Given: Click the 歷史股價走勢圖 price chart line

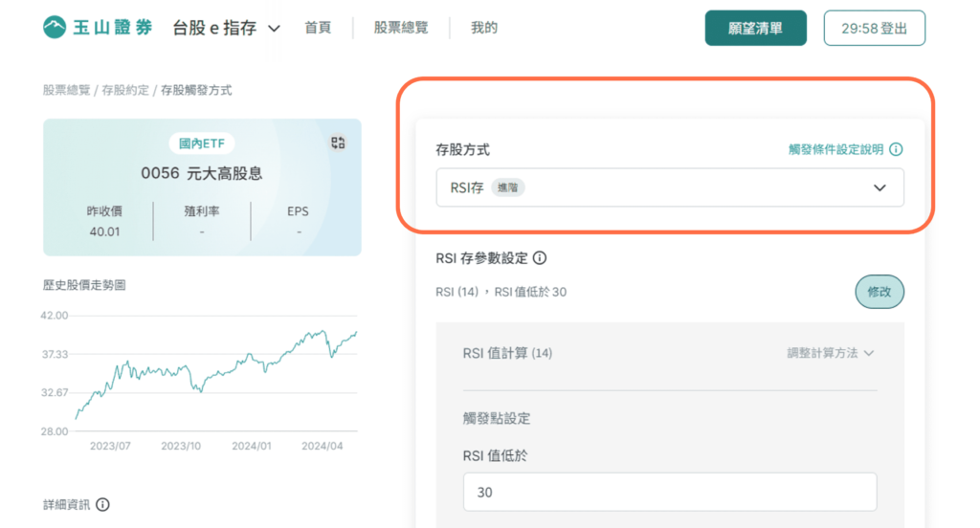Looking at the screenshot, I should 215,373.
